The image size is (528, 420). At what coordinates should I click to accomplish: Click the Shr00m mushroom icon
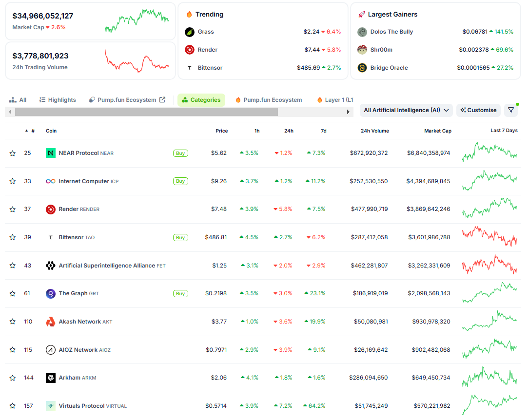coord(362,50)
